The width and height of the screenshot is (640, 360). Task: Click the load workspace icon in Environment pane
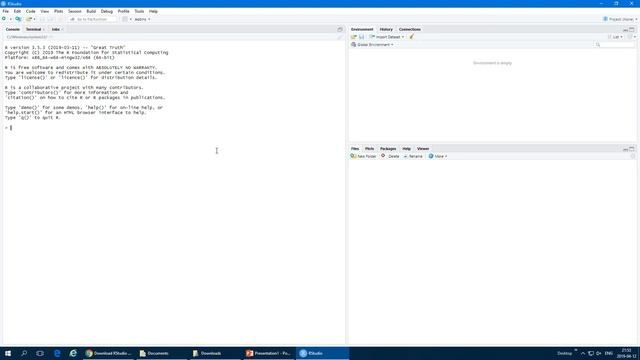coord(354,37)
